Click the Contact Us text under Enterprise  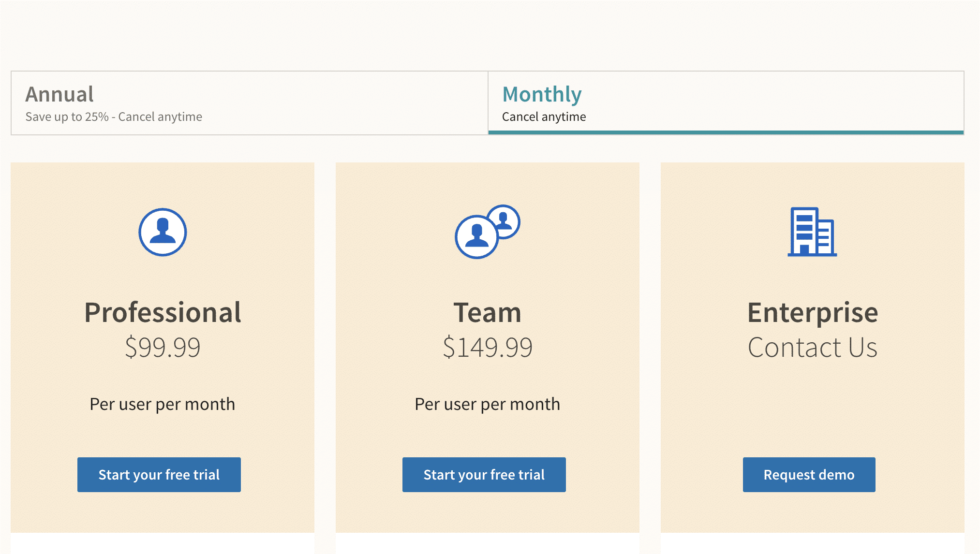tap(812, 346)
